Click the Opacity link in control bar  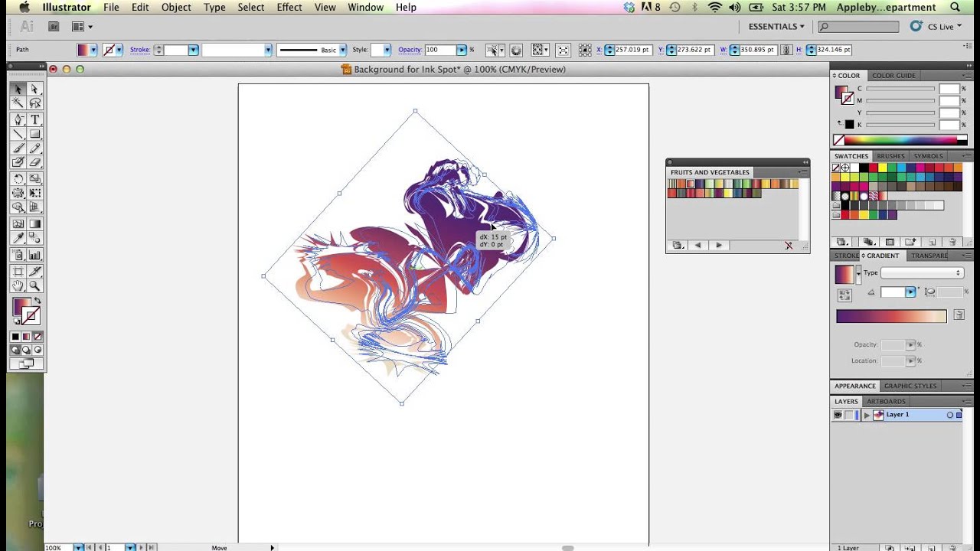(x=410, y=50)
